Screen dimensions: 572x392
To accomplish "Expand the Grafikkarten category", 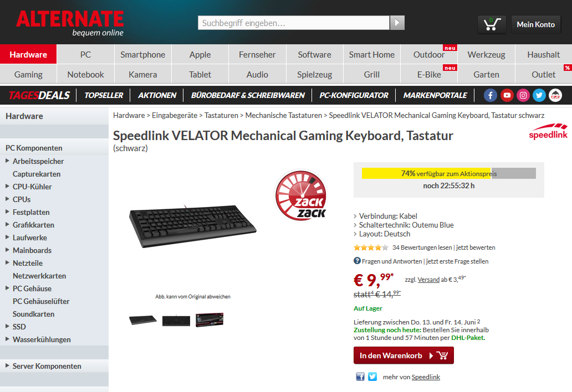I will [x=7, y=224].
